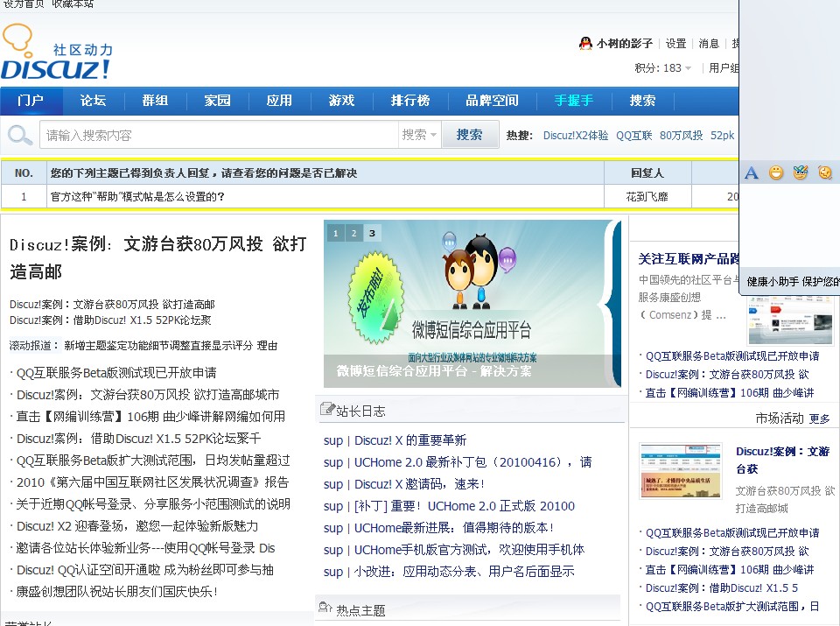Click hot search Discuz!X2体验
Image resolution: width=840 pixels, height=626 pixels.
click(576, 136)
